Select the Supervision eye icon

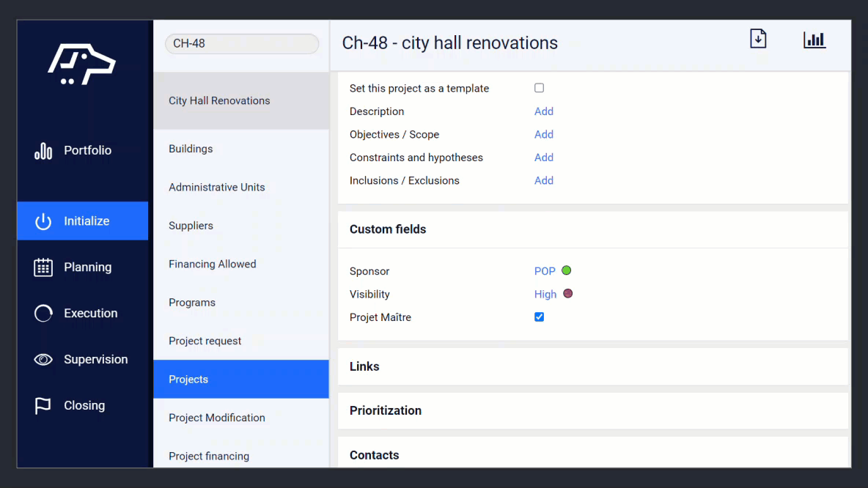coord(43,359)
